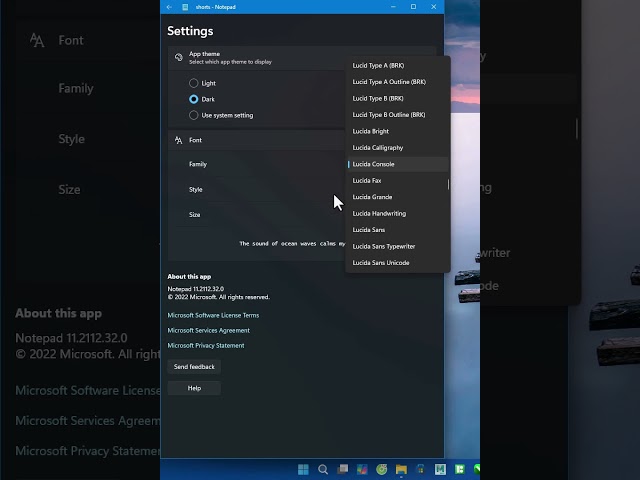Image resolution: width=640 pixels, height=480 pixels.
Task: Open the green circular app on the taskbar
Action: (382, 469)
